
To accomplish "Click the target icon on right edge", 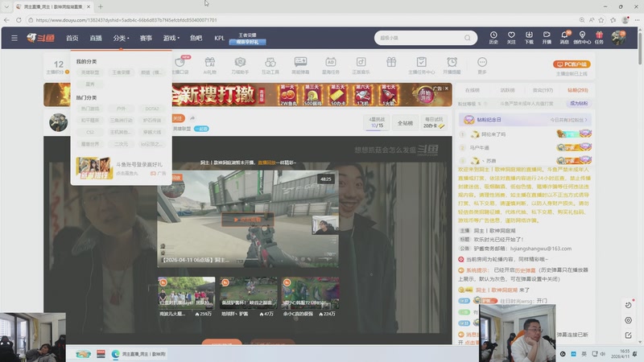I will click(628, 320).
